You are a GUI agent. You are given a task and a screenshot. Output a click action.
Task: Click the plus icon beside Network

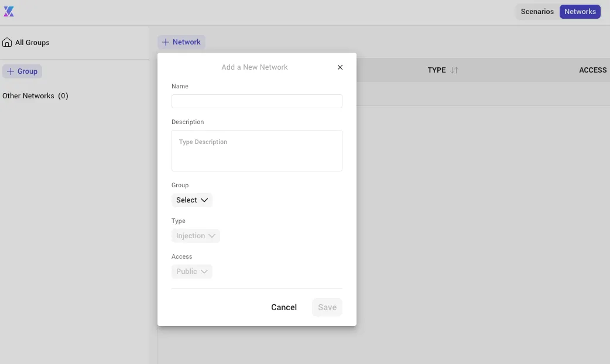[165, 42]
